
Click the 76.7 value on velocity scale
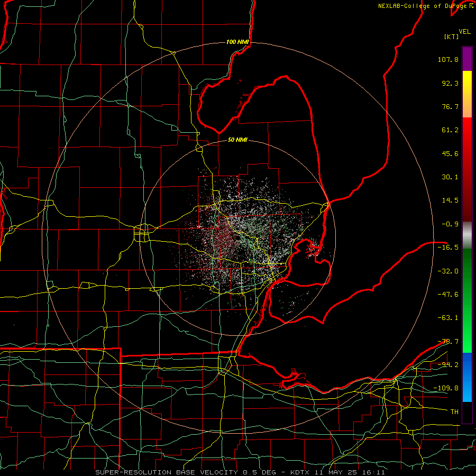pos(450,106)
